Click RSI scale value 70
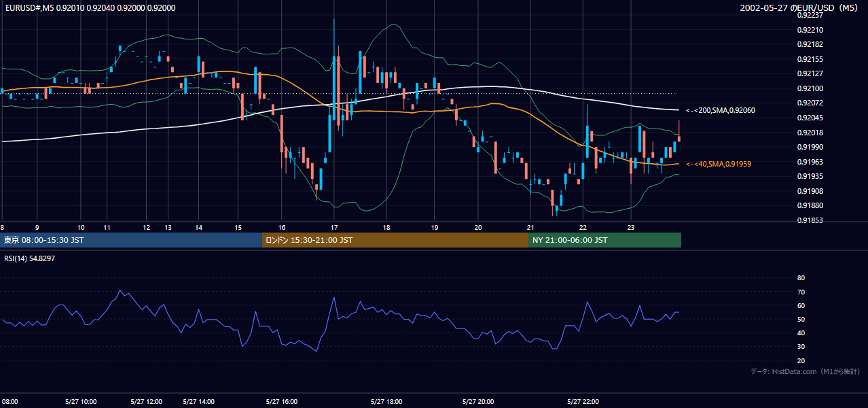 point(801,292)
